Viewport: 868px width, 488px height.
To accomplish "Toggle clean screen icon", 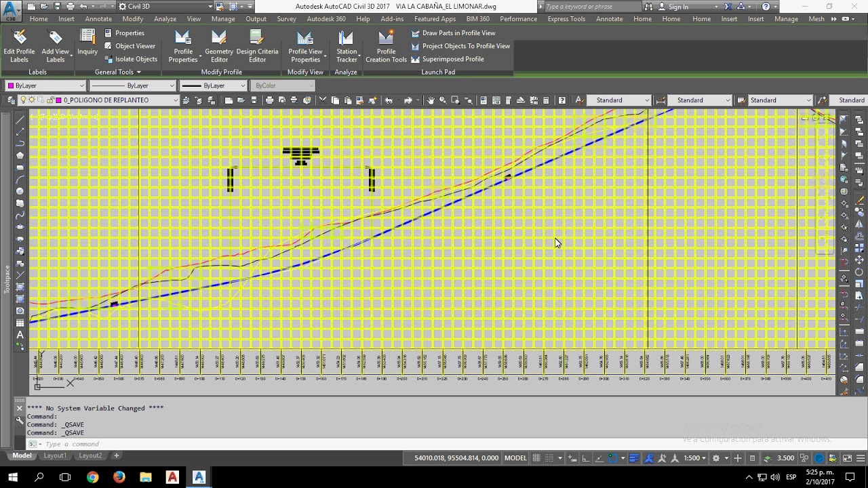I will click(x=847, y=458).
